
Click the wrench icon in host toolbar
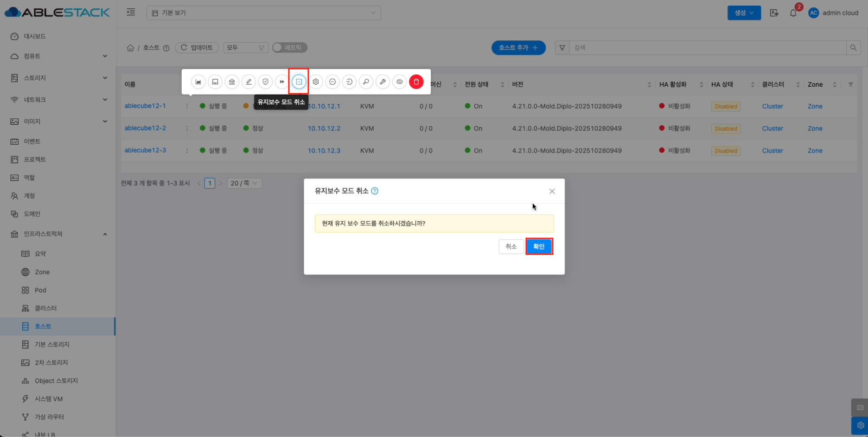[x=383, y=82]
